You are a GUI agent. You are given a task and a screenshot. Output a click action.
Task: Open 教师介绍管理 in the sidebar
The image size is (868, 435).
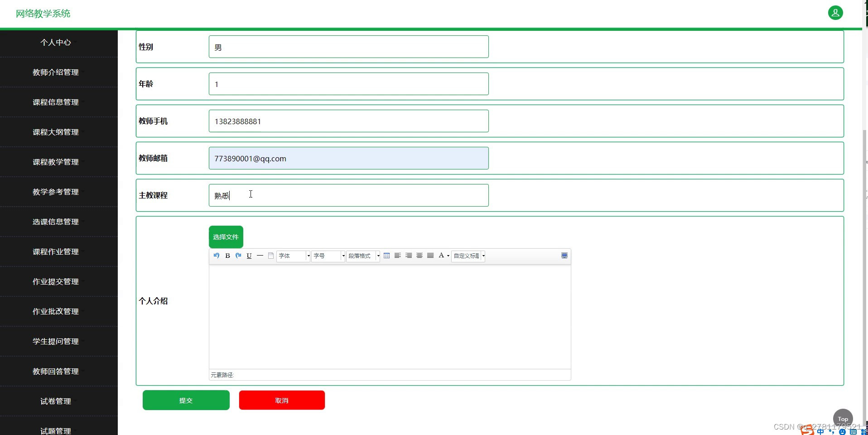[56, 72]
